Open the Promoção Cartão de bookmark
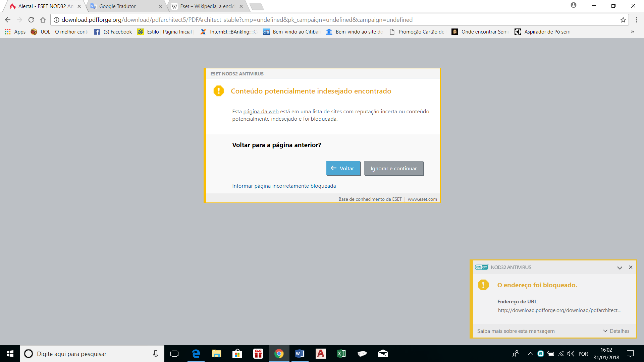The width and height of the screenshot is (644, 362). (x=417, y=32)
